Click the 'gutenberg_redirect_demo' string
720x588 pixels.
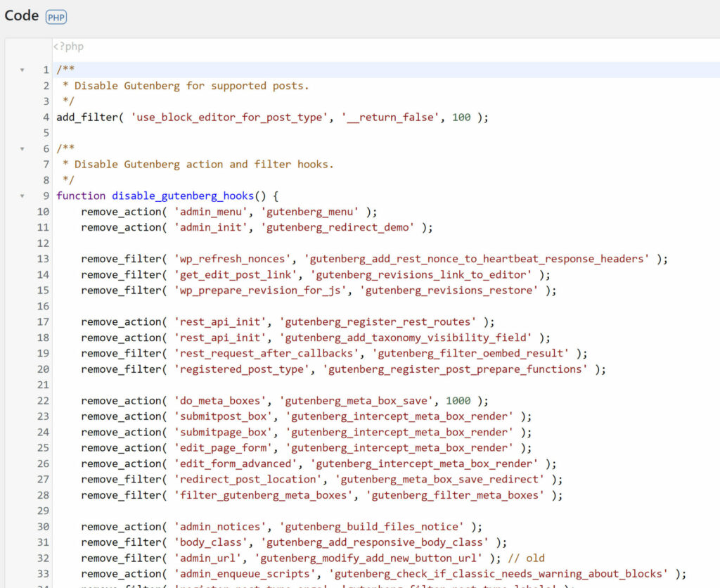pyautogui.click(x=338, y=227)
